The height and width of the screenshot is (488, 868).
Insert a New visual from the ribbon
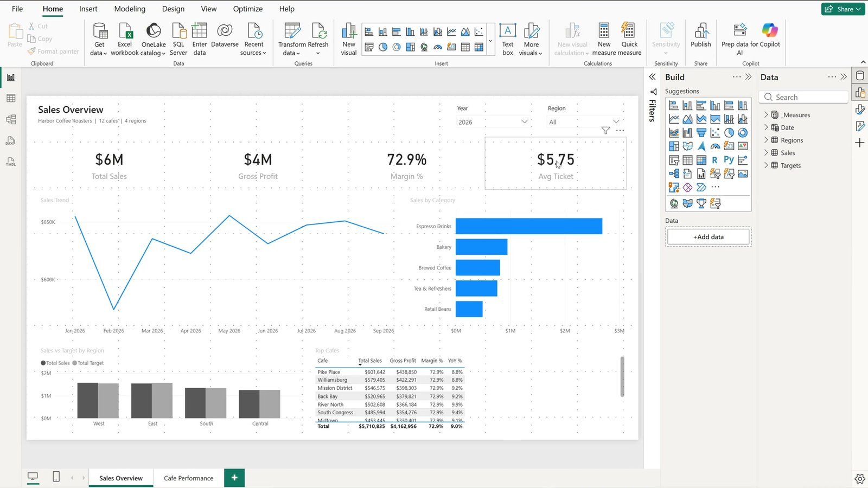pos(349,39)
